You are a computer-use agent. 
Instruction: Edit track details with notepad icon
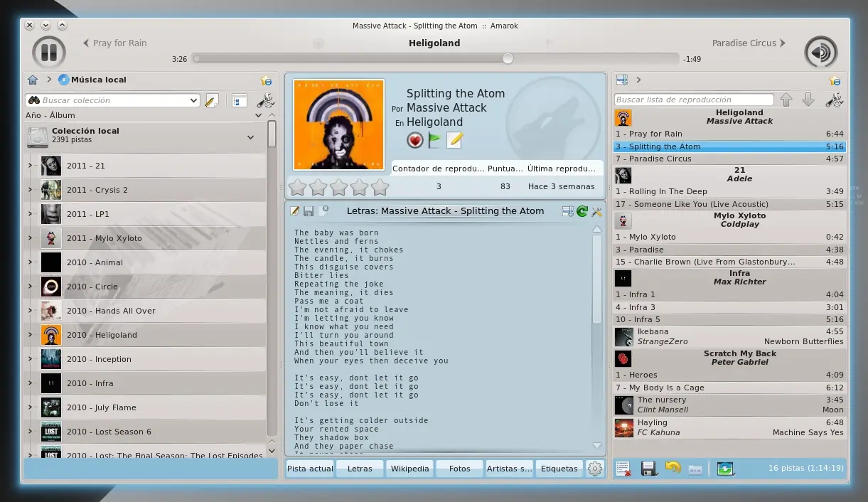coord(454,140)
